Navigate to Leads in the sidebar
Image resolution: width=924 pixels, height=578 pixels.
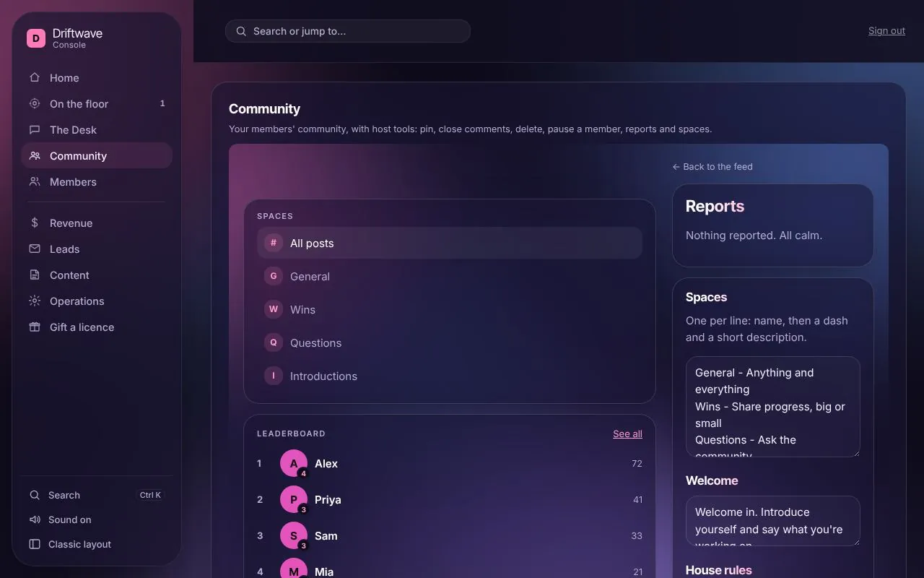coord(97,249)
